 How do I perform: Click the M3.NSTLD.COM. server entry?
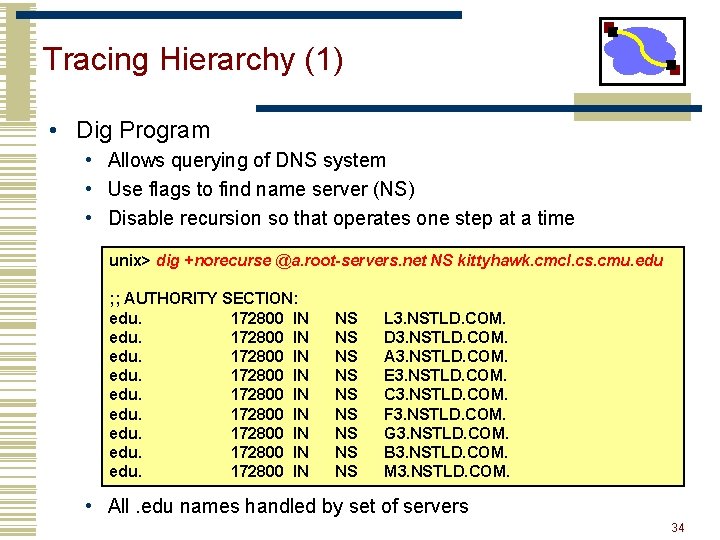(446, 471)
